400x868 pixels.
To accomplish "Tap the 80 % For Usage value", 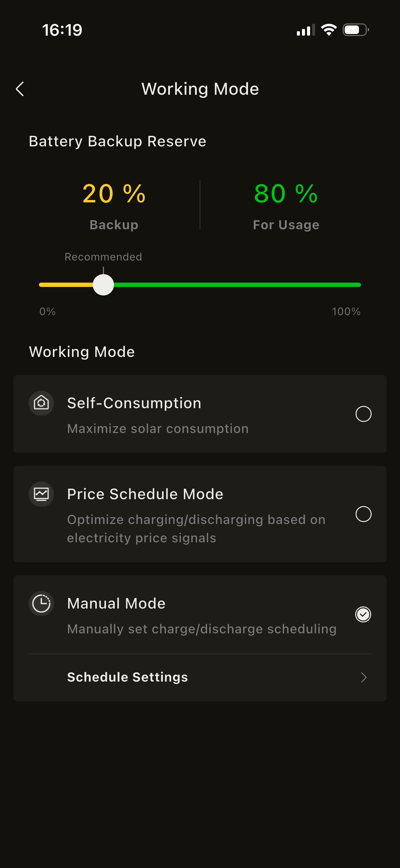I will [x=286, y=194].
